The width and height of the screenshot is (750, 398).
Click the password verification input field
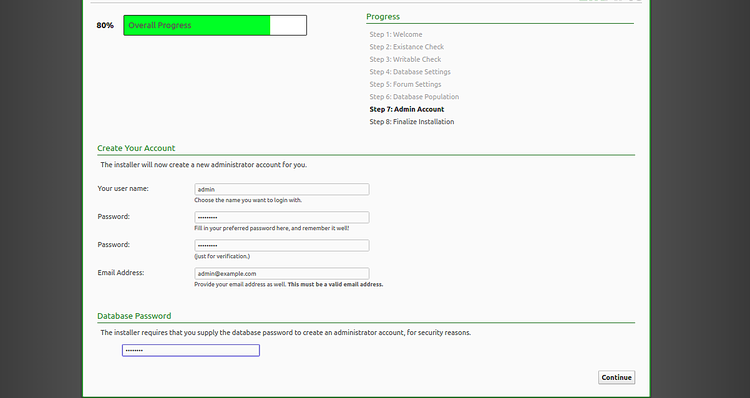click(x=282, y=245)
